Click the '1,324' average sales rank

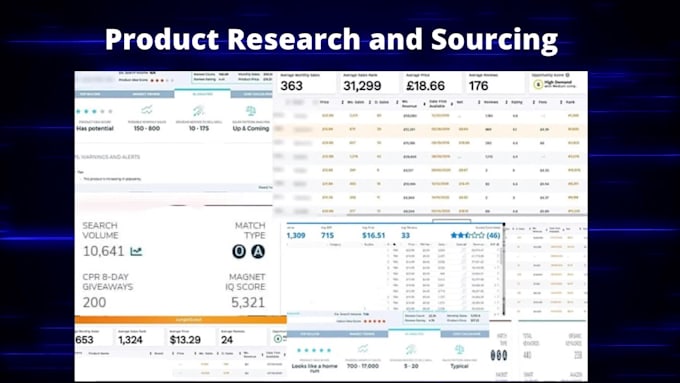tap(130, 340)
